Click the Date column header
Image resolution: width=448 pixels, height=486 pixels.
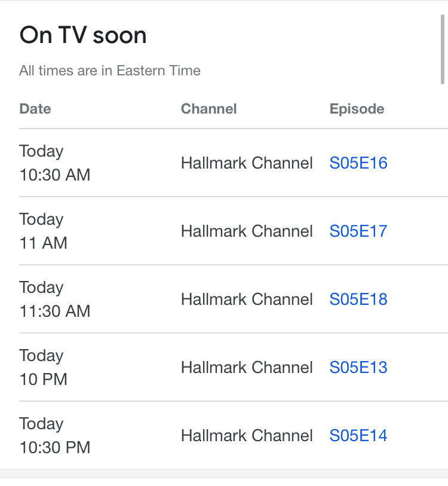point(35,109)
